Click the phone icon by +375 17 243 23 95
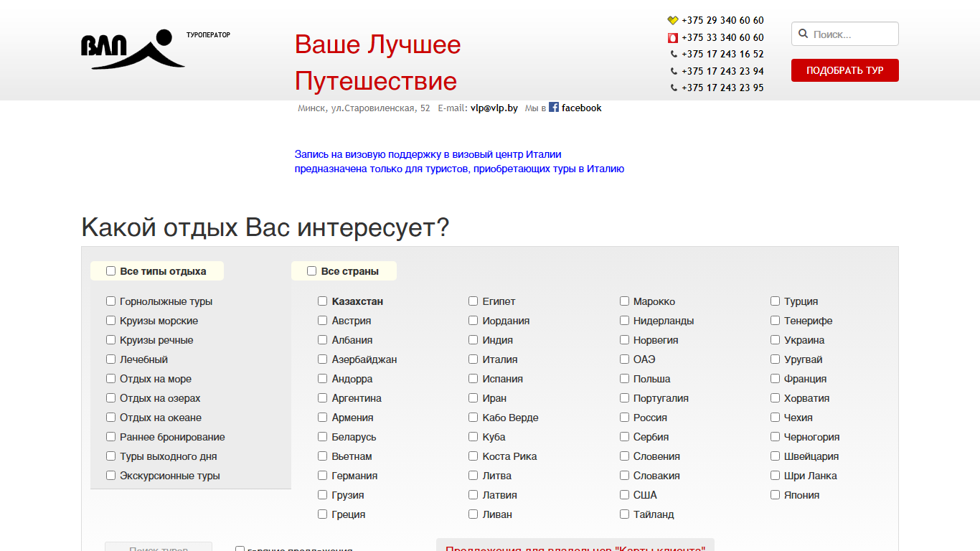The height and width of the screenshot is (551, 980). click(674, 88)
